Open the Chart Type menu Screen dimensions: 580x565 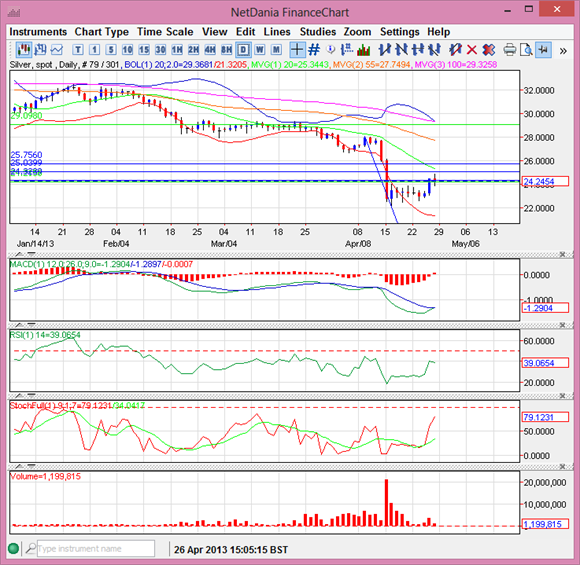pos(102,32)
